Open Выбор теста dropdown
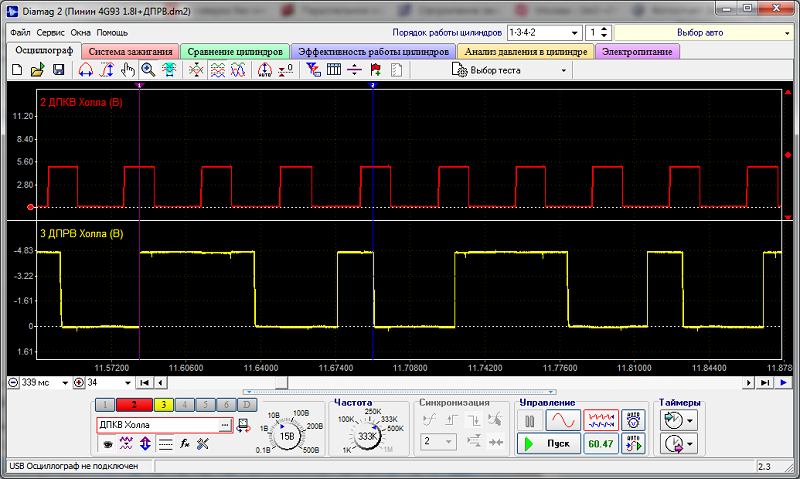 [510, 70]
